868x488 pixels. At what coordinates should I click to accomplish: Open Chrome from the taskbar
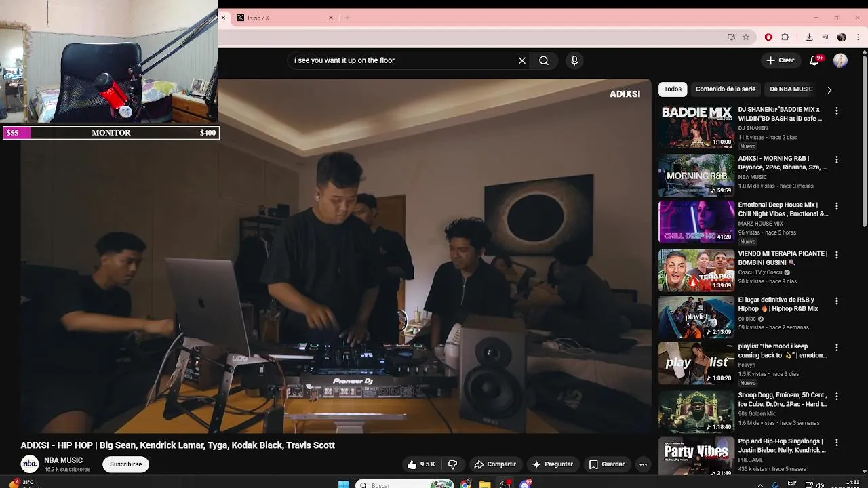tap(465, 485)
